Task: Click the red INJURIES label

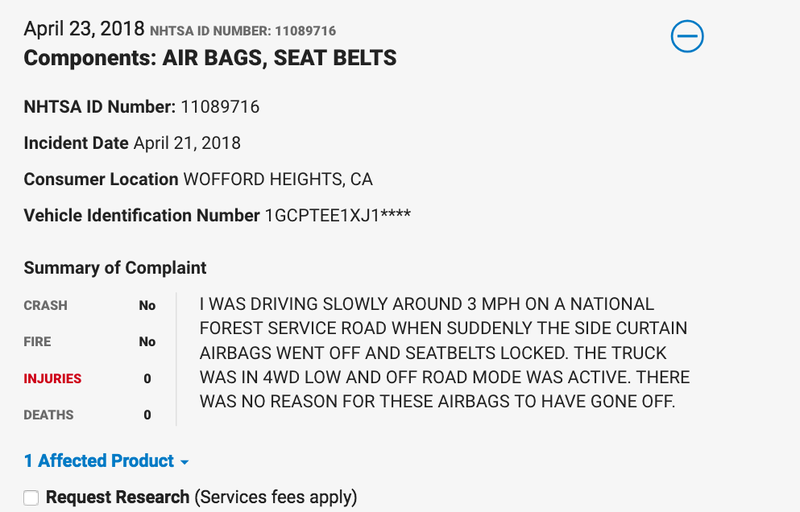Action: [53, 378]
